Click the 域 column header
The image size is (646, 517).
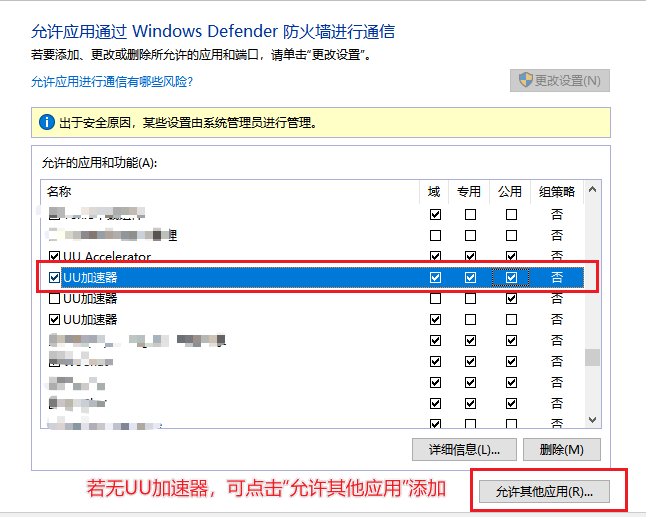(434, 191)
